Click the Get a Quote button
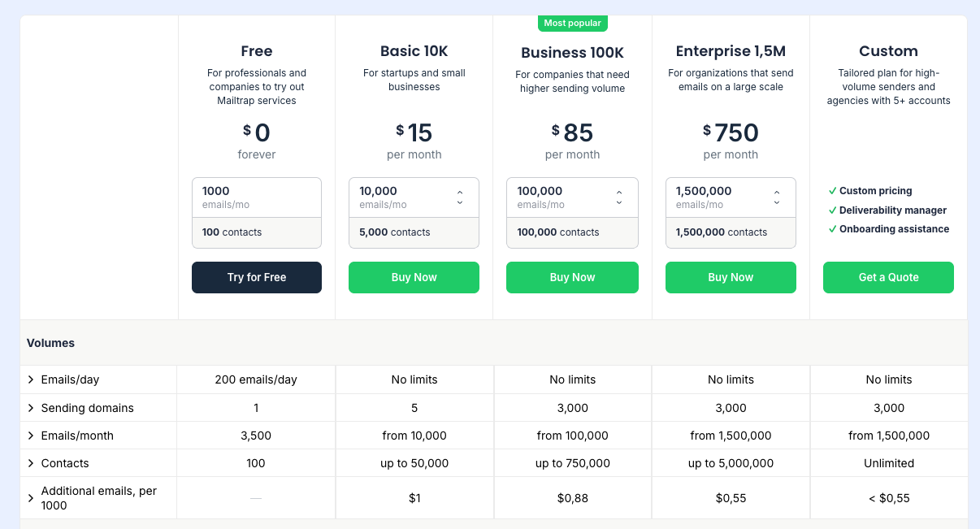This screenshot has height=529, width=980. point(888,277)
